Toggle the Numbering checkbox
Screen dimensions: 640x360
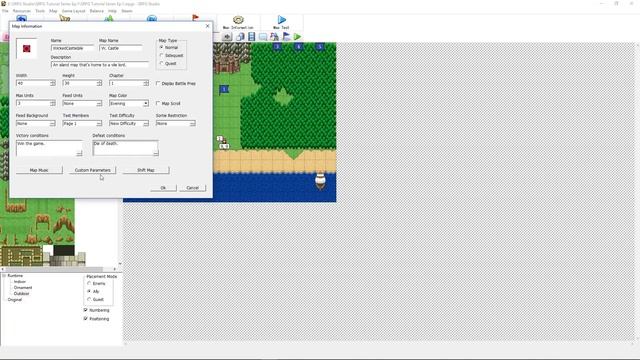tap(86, 310)
